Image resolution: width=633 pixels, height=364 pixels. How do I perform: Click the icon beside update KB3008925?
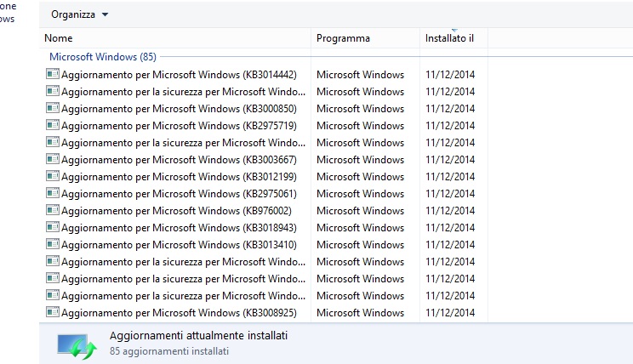tap(53, 312)
